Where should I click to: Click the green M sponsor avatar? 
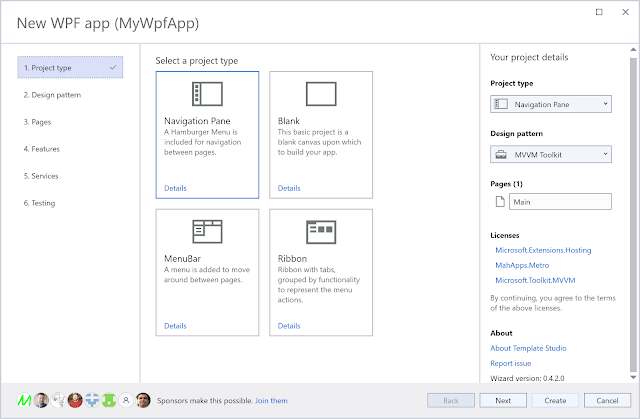click(24, 401)
